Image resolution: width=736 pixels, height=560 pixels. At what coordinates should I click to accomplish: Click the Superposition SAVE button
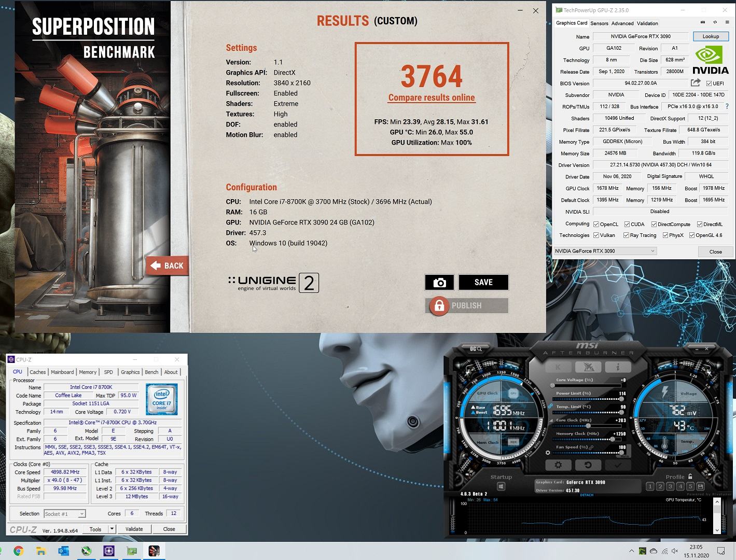483,282
